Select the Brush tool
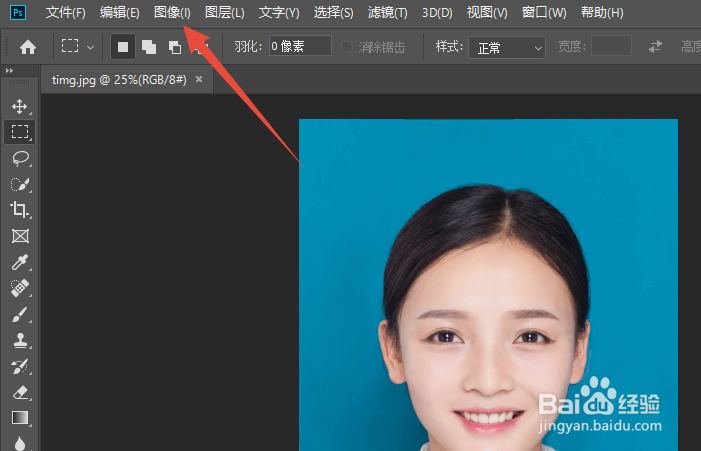The width and height of the screenshot is (701, 451). pyautogui.click(x=20, y=314)
